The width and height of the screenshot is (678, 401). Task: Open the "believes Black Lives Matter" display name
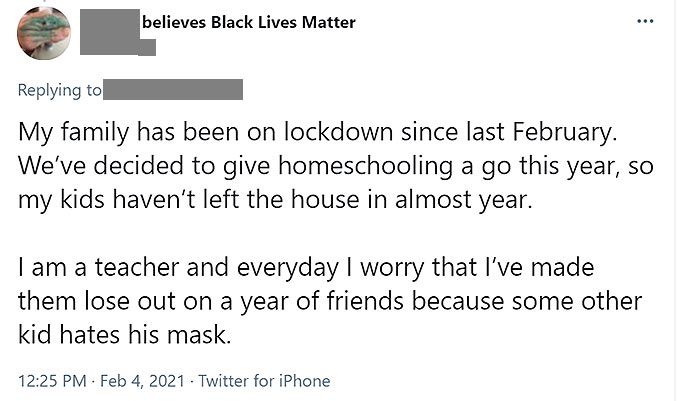248,22
